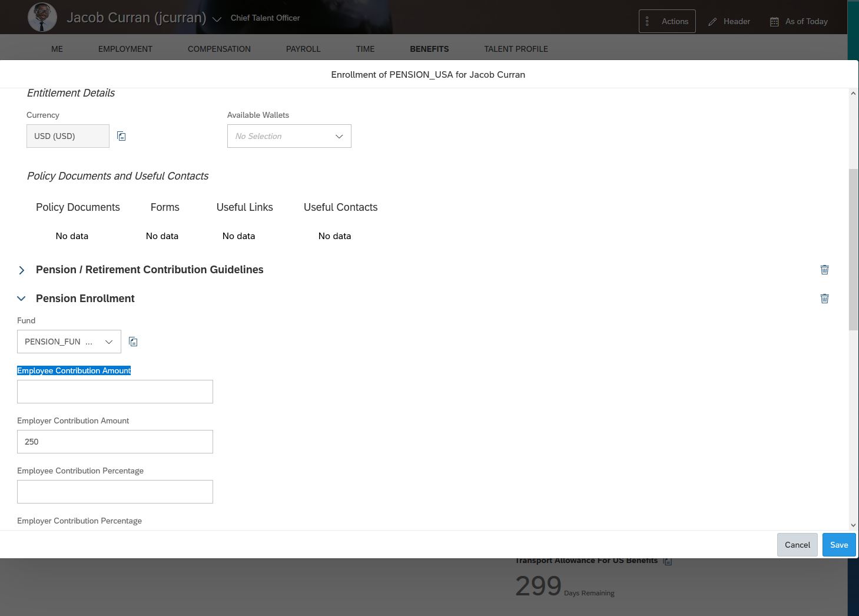Click the three-dot icon in Actions button
Viewport: 859px width, 616px height.
(647, 21)
